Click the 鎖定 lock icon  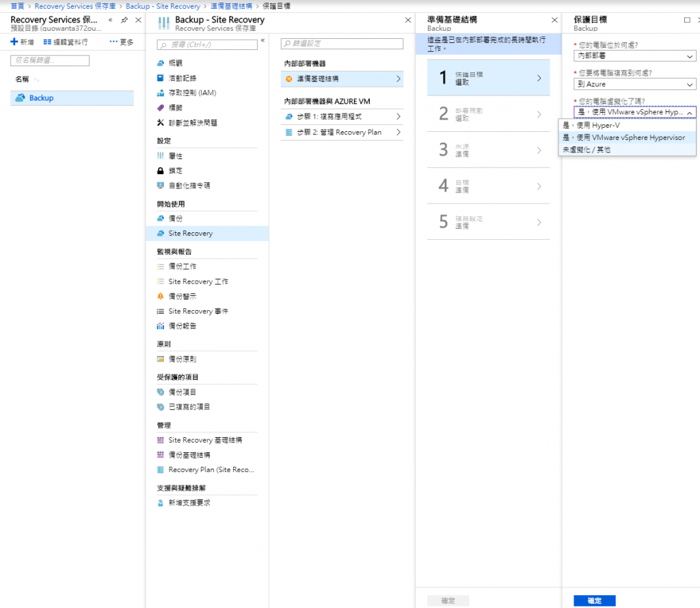click(x=161, y=171)
